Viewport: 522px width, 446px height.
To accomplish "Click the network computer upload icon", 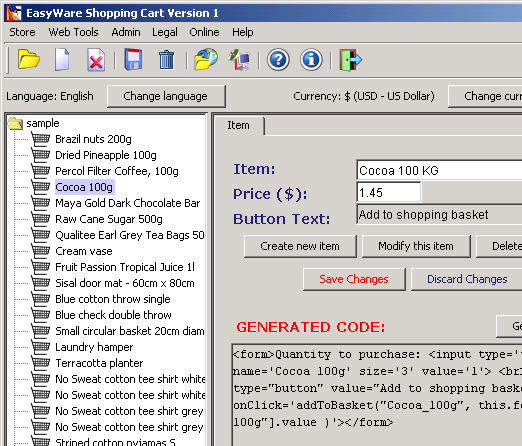I will coord(239,60).
